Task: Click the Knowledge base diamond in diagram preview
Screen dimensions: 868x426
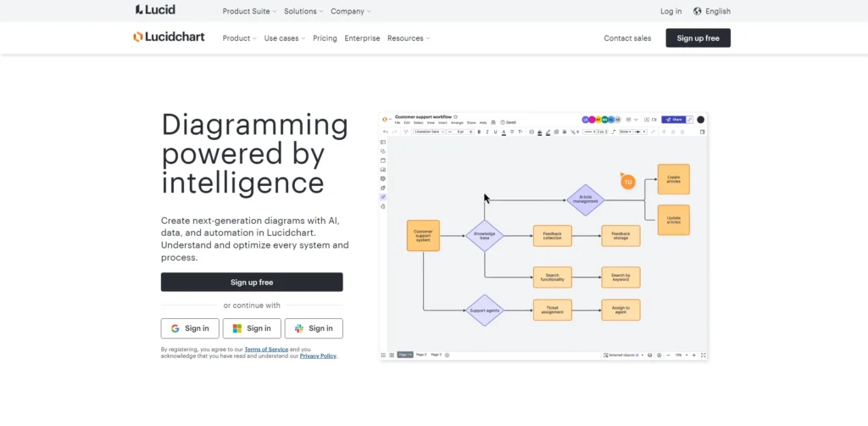Action: point(484,235)
